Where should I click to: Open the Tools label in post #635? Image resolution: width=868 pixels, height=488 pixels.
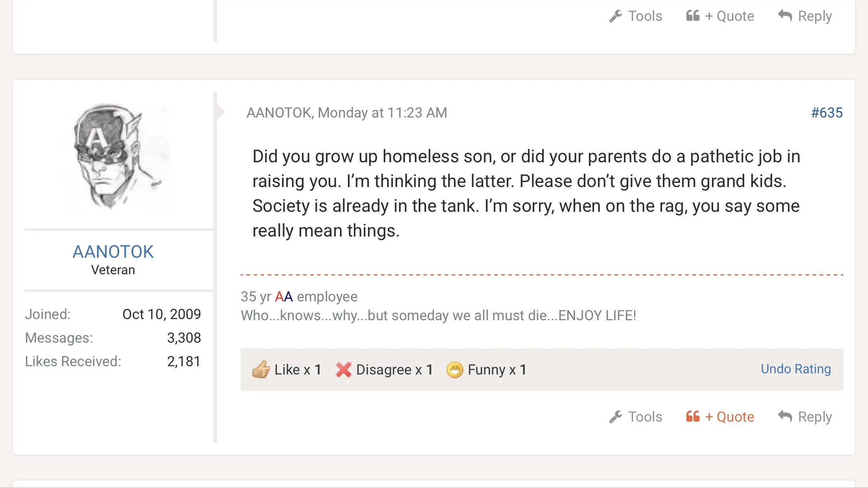[645, 416]
